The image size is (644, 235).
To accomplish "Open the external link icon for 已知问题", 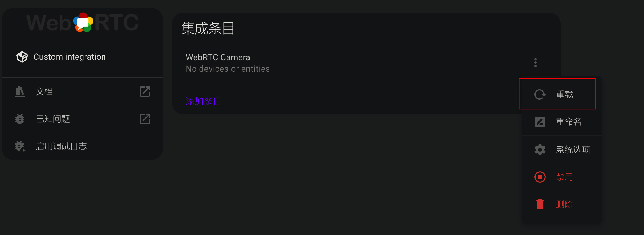I will tap(145, 119).
